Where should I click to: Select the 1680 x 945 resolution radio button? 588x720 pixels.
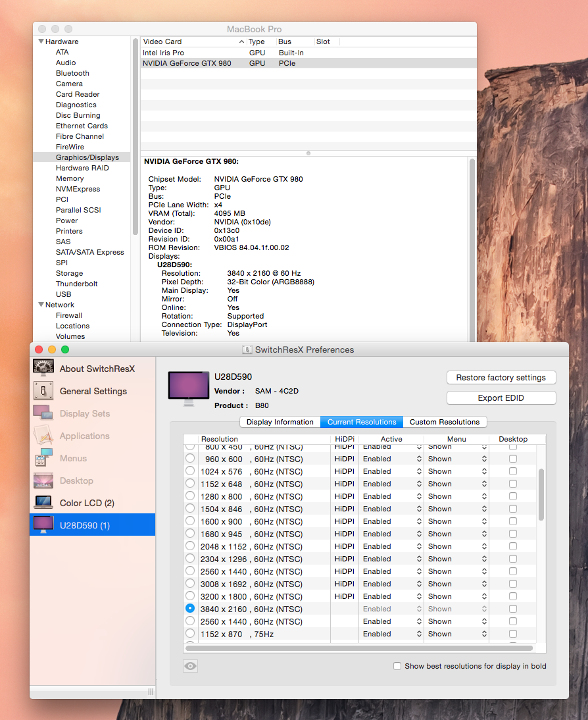[x=190, y=534]
